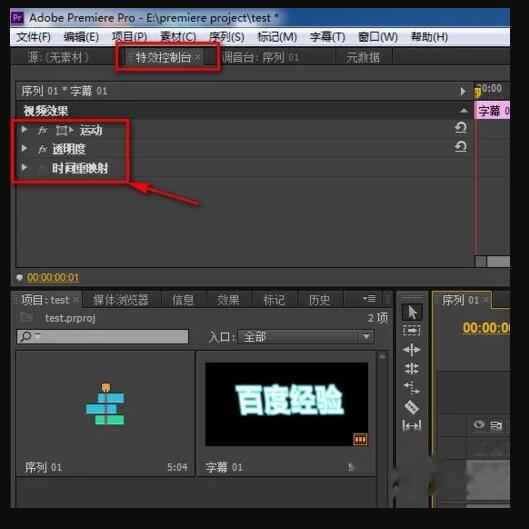Switch to the 元数据 tab

(363, 57)
